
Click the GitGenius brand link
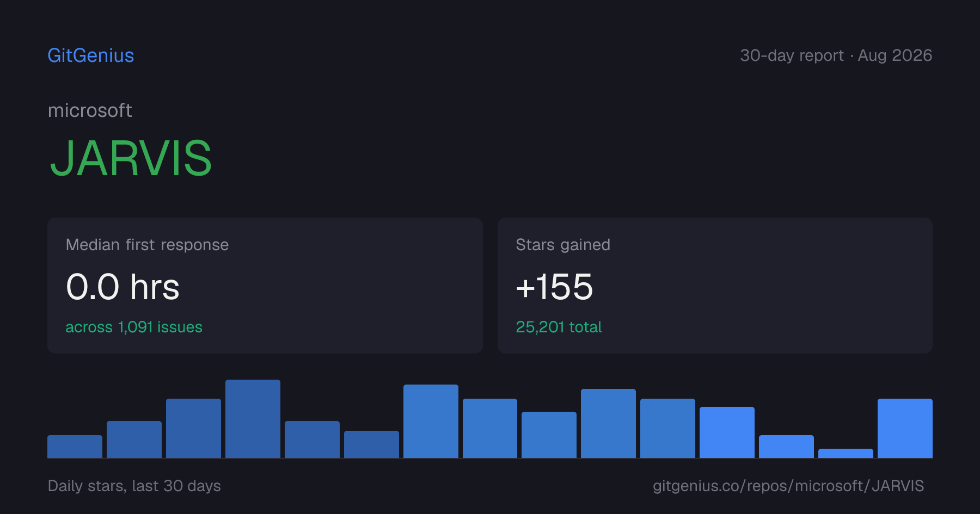(x=91, y=55)
